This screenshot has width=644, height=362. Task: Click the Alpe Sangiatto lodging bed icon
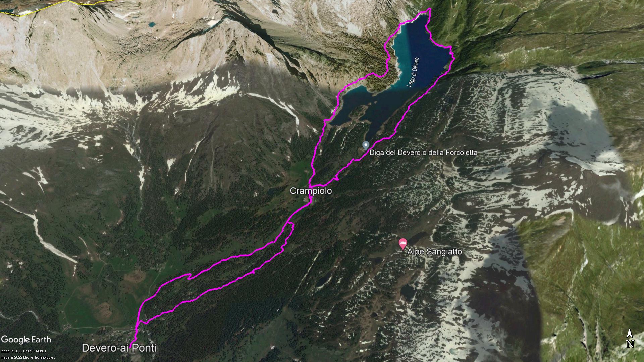pos(403,243)
